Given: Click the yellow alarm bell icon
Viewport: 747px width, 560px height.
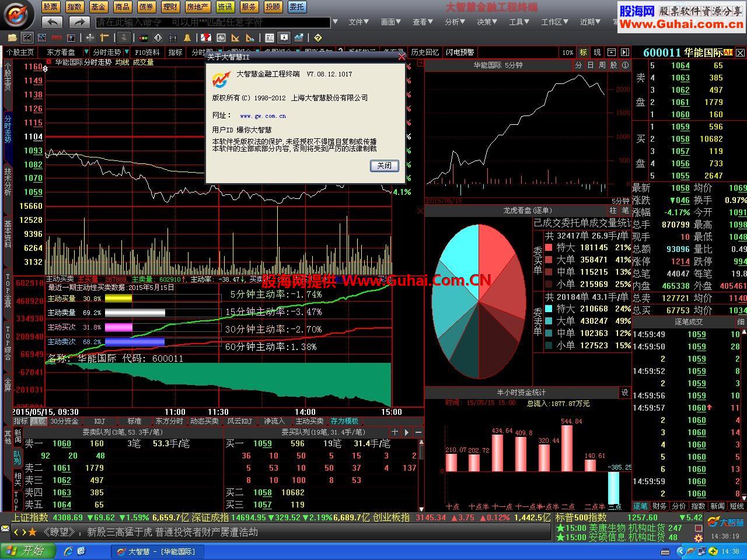Looking at the screenshot, I should 187,38.
